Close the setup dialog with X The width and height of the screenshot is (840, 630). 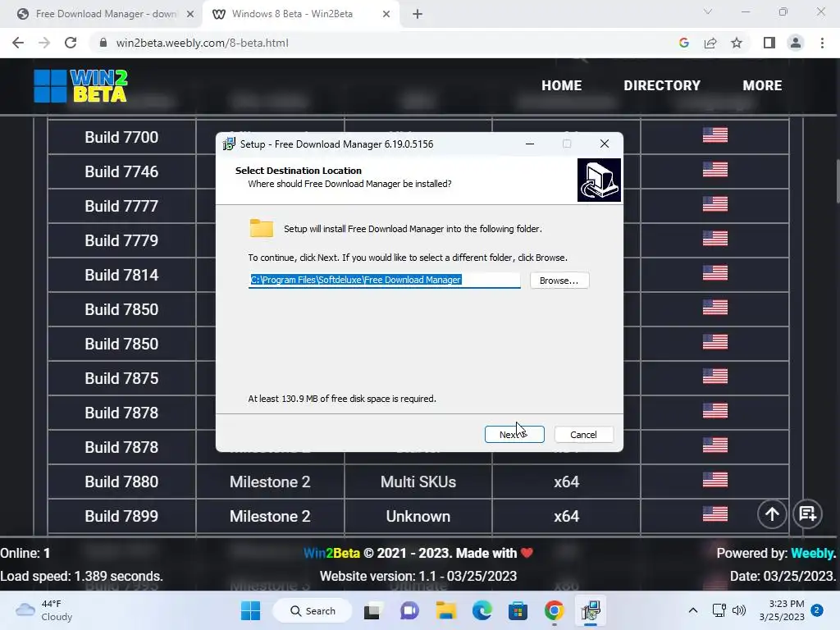[605, 144]
